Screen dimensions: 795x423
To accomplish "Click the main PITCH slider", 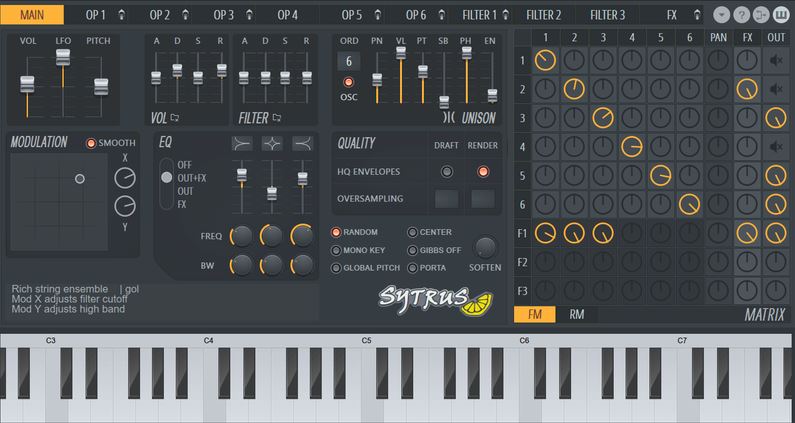I will pyautogui.click(x=101, y=87).
